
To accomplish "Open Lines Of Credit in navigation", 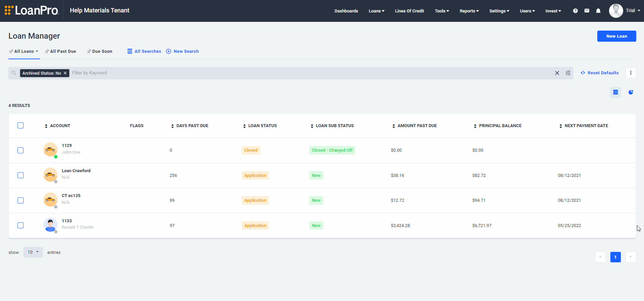I will pos(409,11).
